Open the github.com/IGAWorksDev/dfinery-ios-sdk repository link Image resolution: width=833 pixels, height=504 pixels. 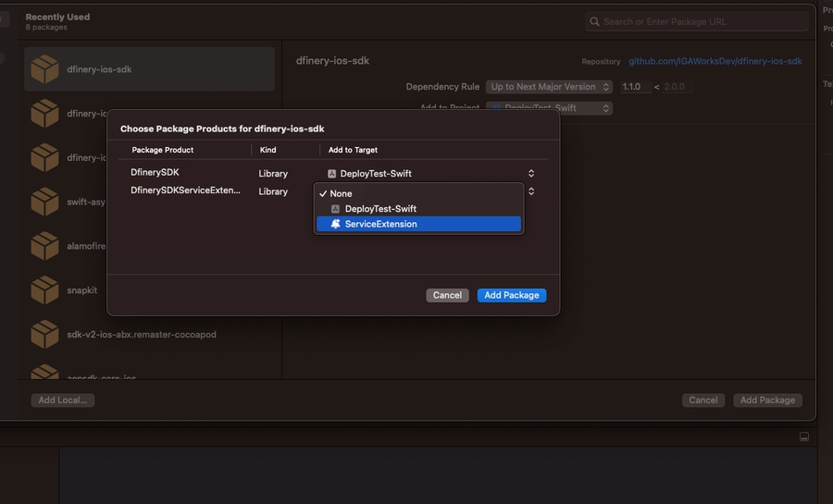tap(715, 61)
